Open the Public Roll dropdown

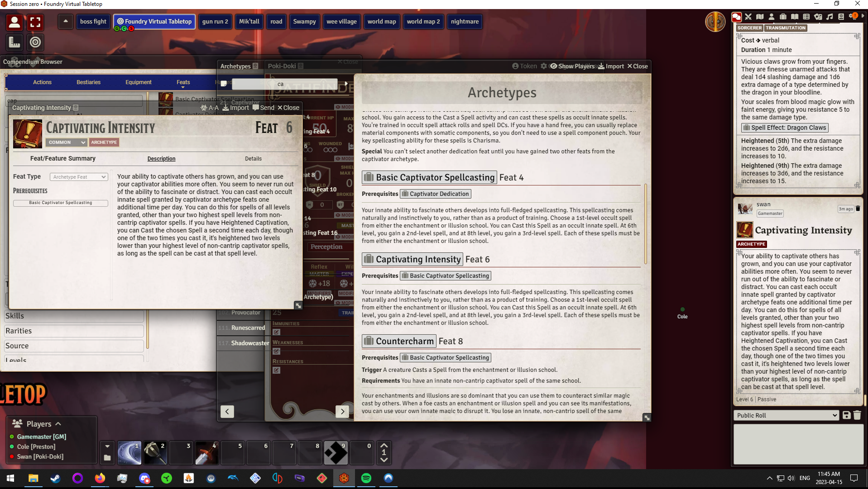[x=786, y=415]
